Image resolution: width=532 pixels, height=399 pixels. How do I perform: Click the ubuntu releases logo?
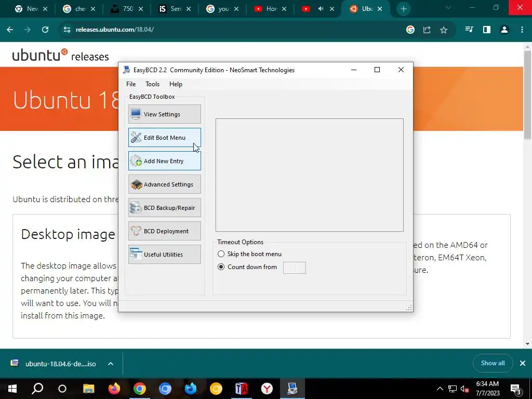[x=60, y=55]
